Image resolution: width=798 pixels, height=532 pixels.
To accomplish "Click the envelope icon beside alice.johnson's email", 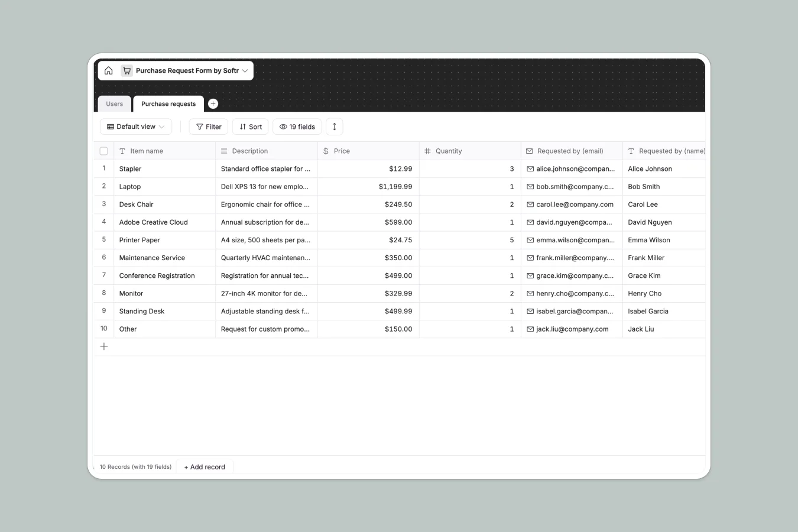I will [530, 168].
